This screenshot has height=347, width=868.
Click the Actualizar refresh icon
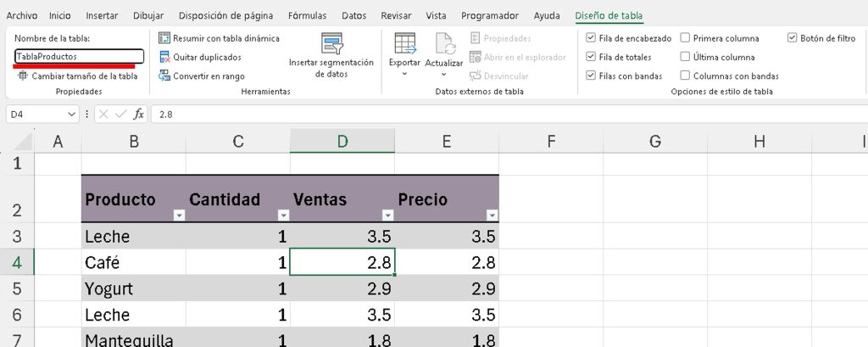click(x=443, y=42)
